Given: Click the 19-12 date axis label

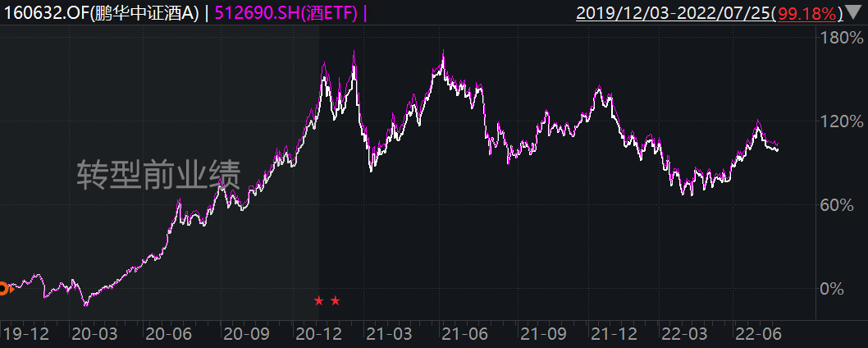Looking at the screenshot, I should 25,333.
